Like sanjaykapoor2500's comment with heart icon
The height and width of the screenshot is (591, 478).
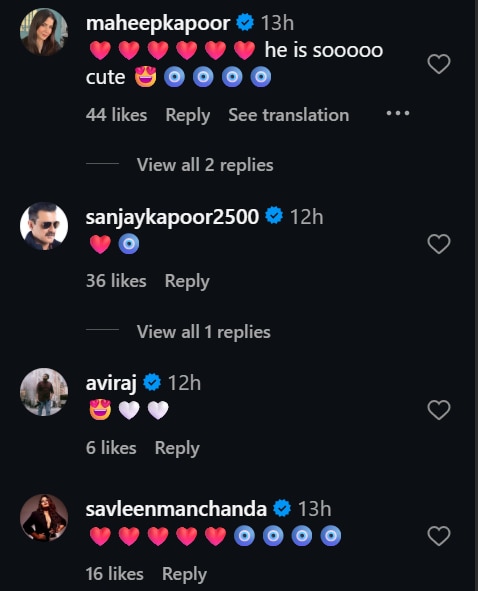pyautogui.click(x=439, y=244)
